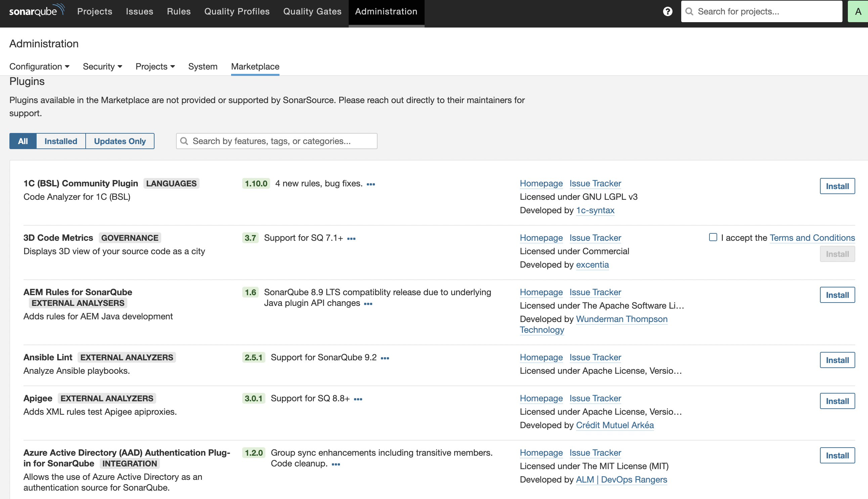Image resolution: width=868 pixels, height=499 pixels.
Task: Install the Apigee plugin
Action: click(x=837, y=401)
